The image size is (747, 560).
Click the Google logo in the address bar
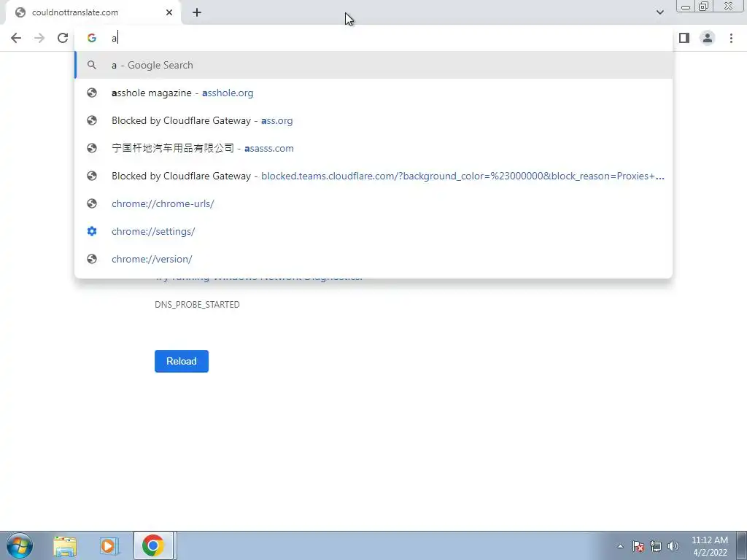(x=91, y=38)
